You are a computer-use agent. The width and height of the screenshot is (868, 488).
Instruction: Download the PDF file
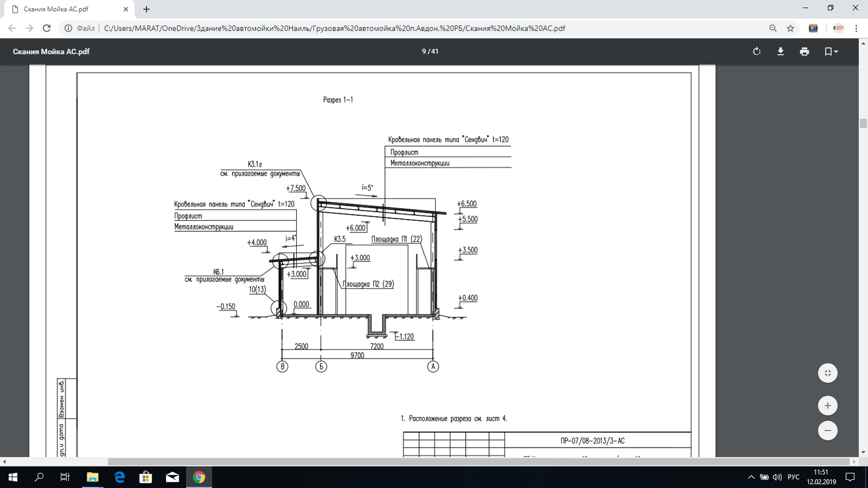point(781,51)
